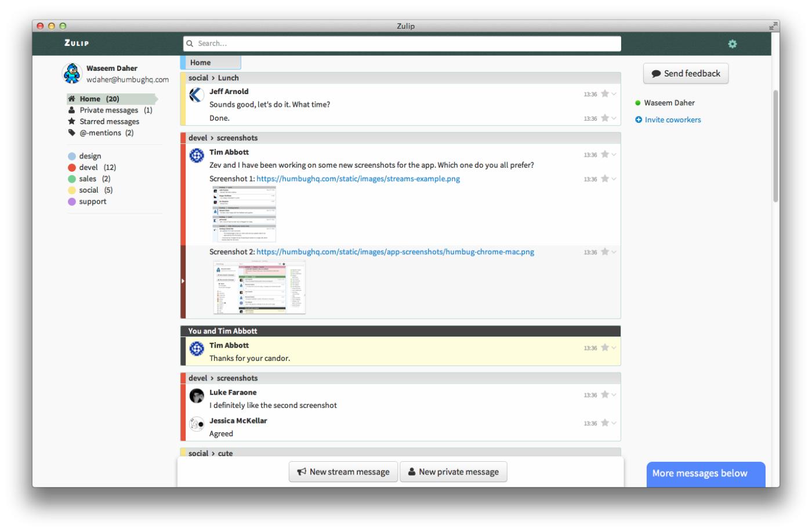Star the Screenshot 1 message
The height and width of the screenshot is (532, 812).
pyautogui.click(x=605, y=179)
